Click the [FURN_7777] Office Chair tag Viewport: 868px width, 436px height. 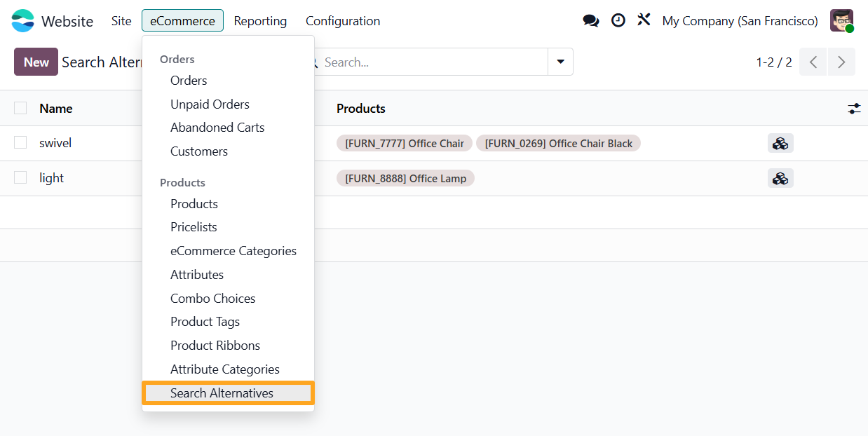pos(405,144)
